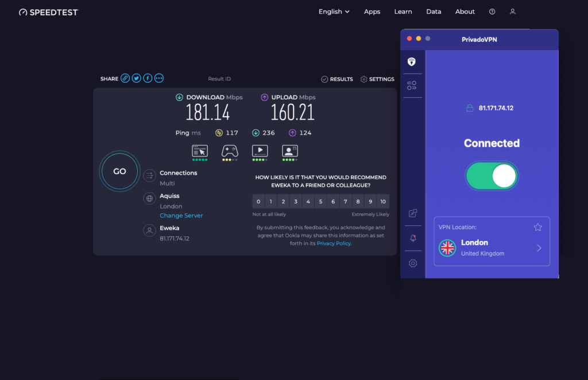588x380 pixels.
Task: Share result via link icon
Action: tap(125, 78)
